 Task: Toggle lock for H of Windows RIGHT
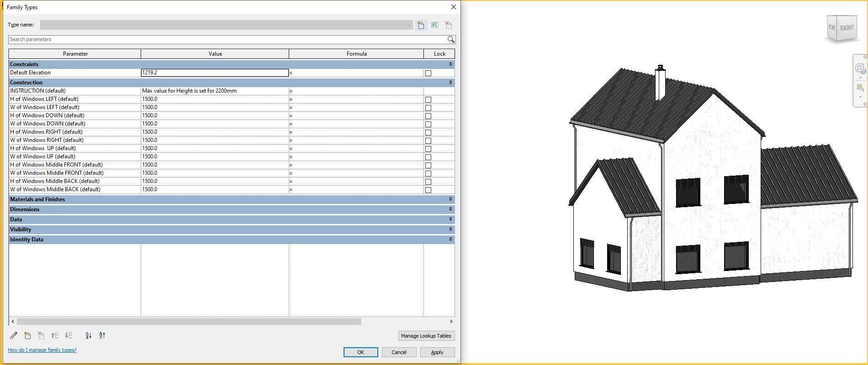pyautogui.click(x=428, y=132)
